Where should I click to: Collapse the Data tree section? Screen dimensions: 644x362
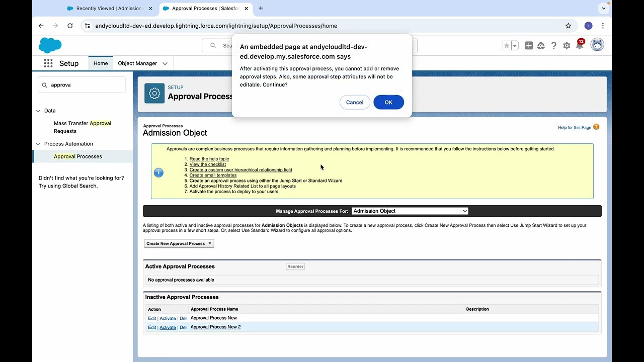38,111
